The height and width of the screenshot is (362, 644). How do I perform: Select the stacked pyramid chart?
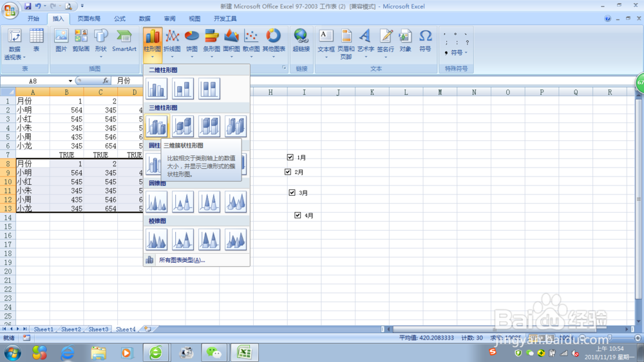tap(183, 240)
